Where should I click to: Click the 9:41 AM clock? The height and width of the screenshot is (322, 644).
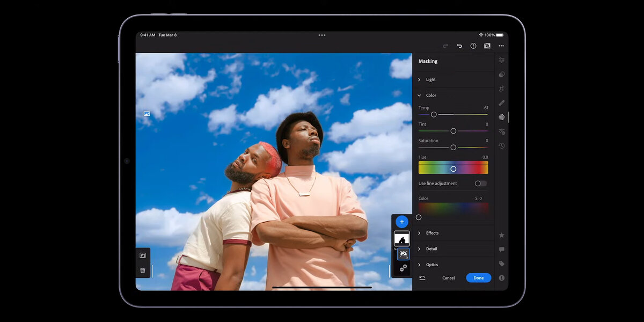[148, 35]
